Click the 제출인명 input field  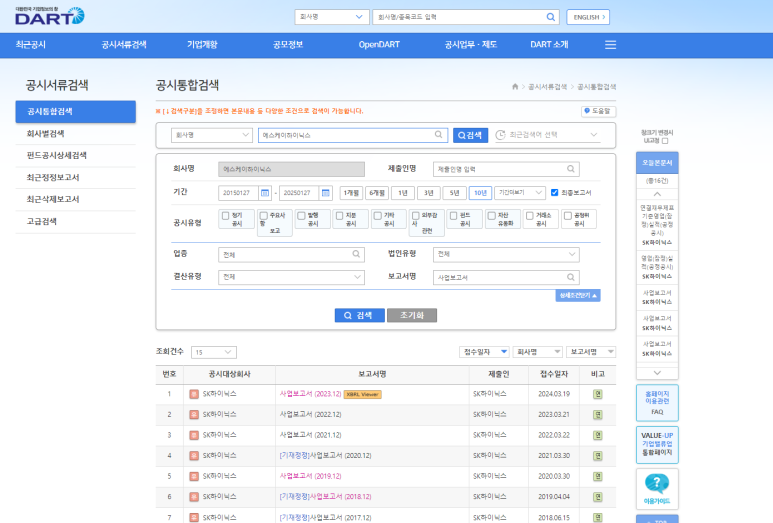506,169
